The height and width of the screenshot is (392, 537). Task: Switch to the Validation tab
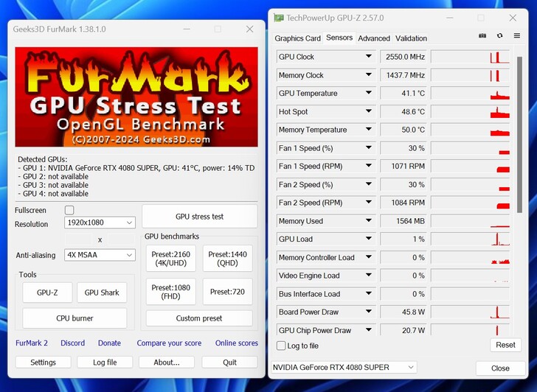pyautogui.click(x=411, y=38)
